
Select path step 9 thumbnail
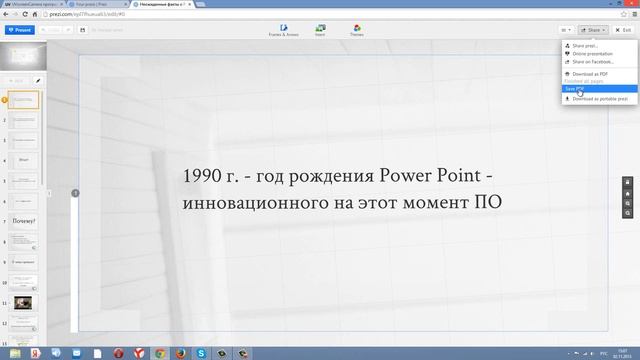pos(23,262)
